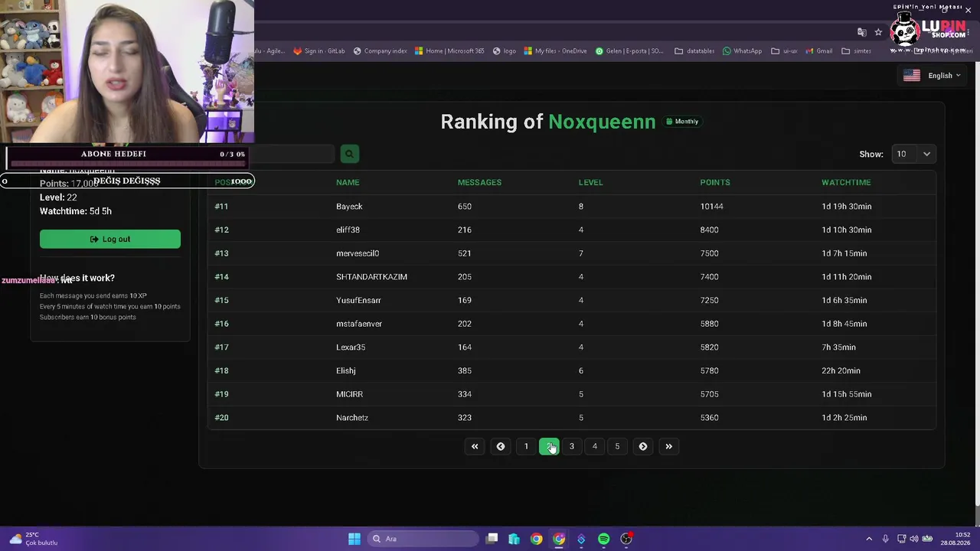Select the name MICIRR in row #19
This screenshot has width=980, height=551.
point(349,394)
